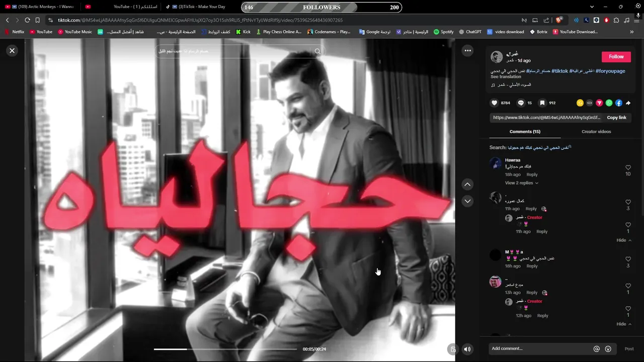Click See translation under the caption
The height and width of the screenshot is (362, 644).
[x=506, y=77]
